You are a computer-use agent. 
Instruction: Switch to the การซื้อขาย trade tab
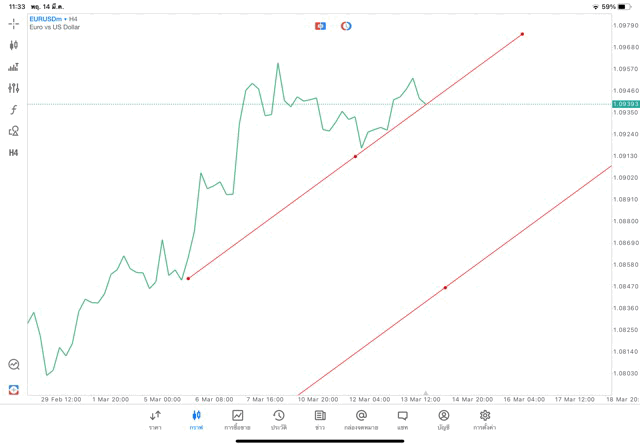coord(237,419)
